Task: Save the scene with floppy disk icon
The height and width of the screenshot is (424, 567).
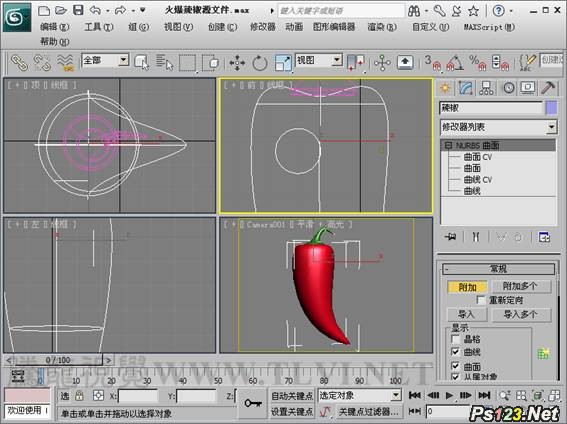Action: coord(78,10)
